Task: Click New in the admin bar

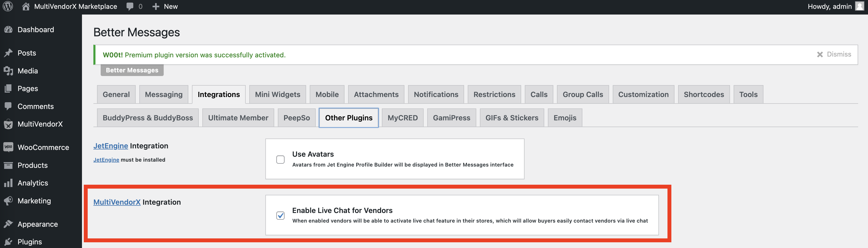Action: [x=170, y=6]
